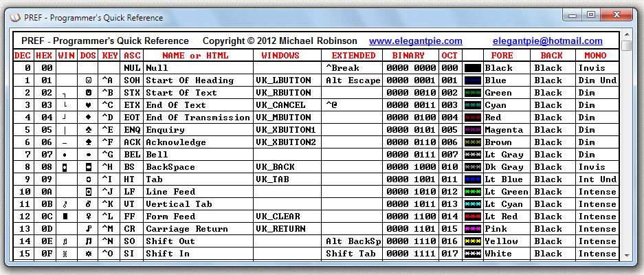Click the VK_RETURN cell

[x=287, y=229]
